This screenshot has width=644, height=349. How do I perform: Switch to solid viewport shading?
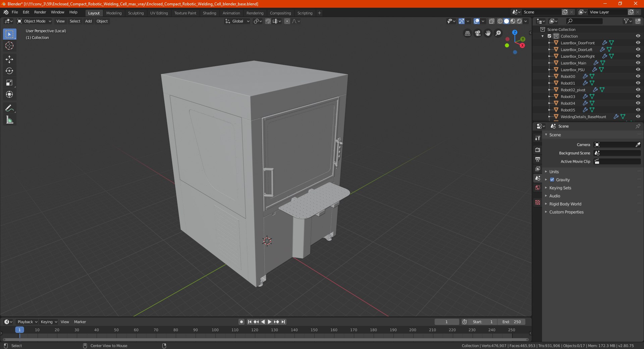[x=506, y=21]
